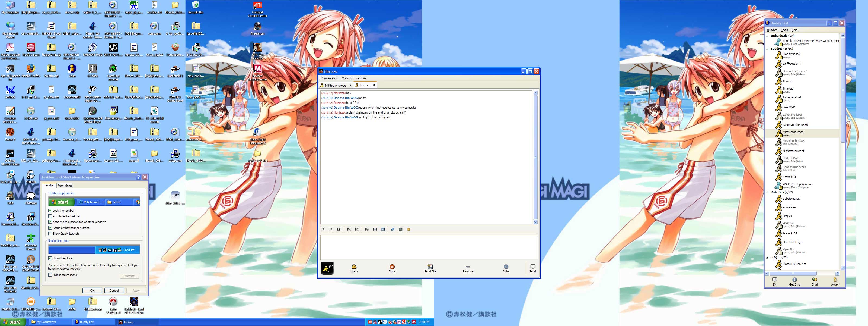Select buddy JasonVoorhees665 in Buddy List
Image resolution: width=868 pixels, height=326 pixels.
tap(795, 125)
